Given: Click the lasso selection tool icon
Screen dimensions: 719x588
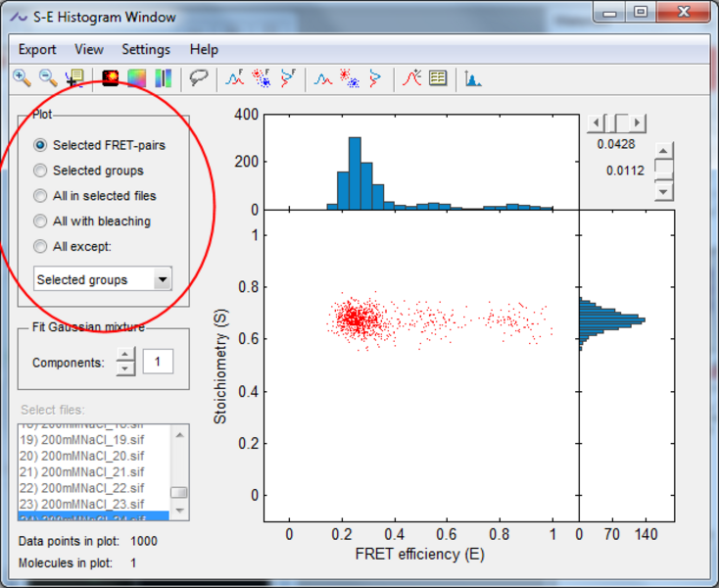Looking at the screenshot, I should click(x=199, y=78).
